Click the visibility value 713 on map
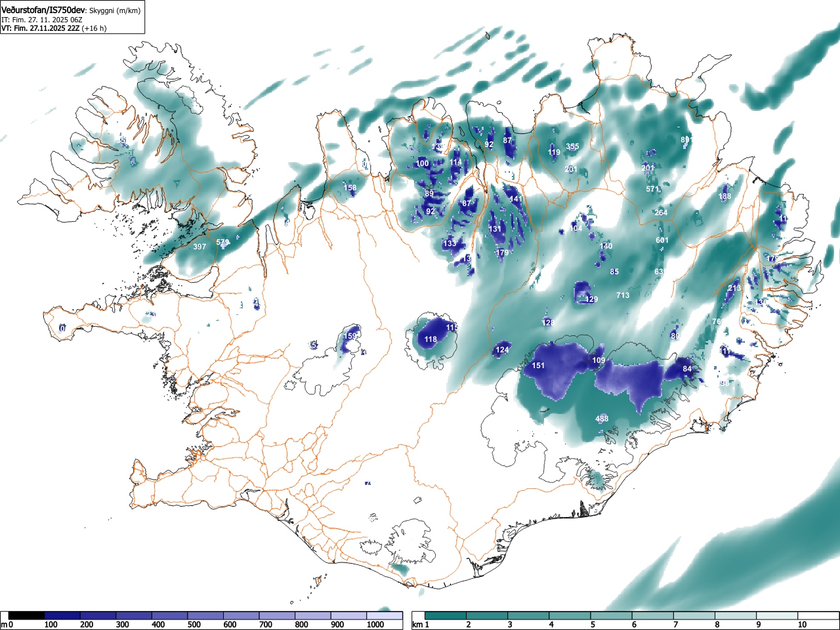This screenshot has width=840, height=630. [x=623, y=295]
